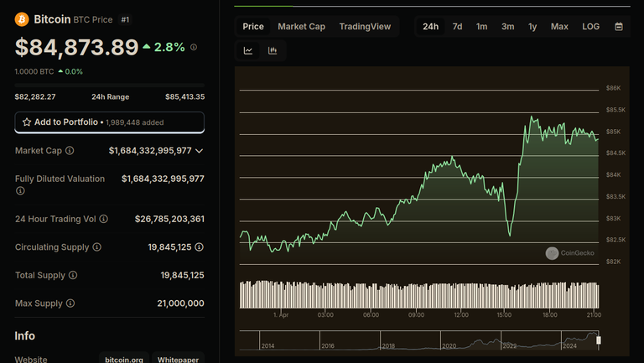Click the $26,785,203,361 trading volume value

pos(169,219)
